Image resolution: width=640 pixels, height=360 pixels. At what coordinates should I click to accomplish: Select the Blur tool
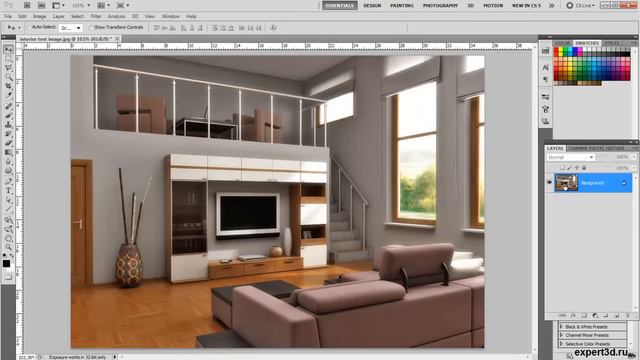coord(8,162)
